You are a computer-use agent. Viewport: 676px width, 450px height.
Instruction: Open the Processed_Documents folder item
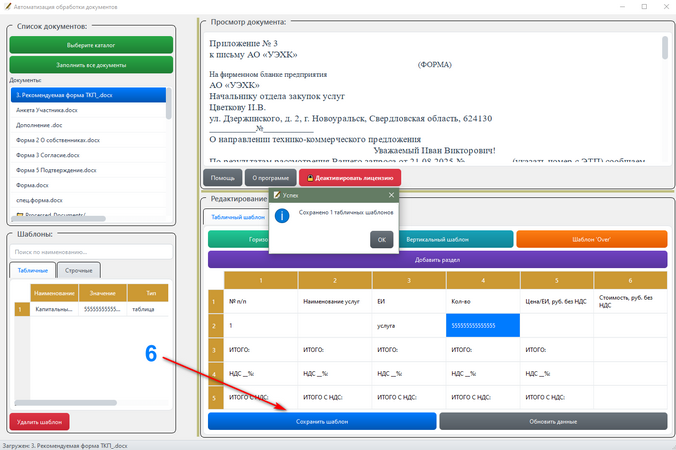51,215
